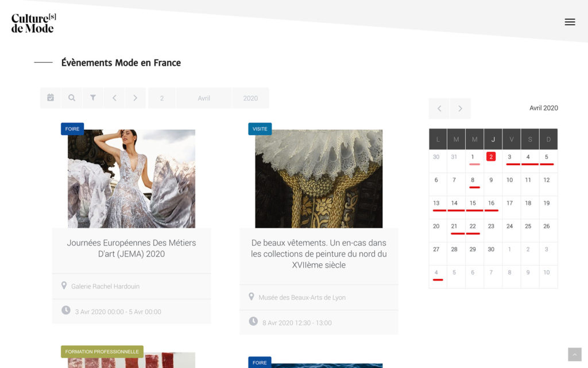Viewport: 588px width, 368px height.
Task: Go to next month in mini calendar
Action: (x=460, y=109)
